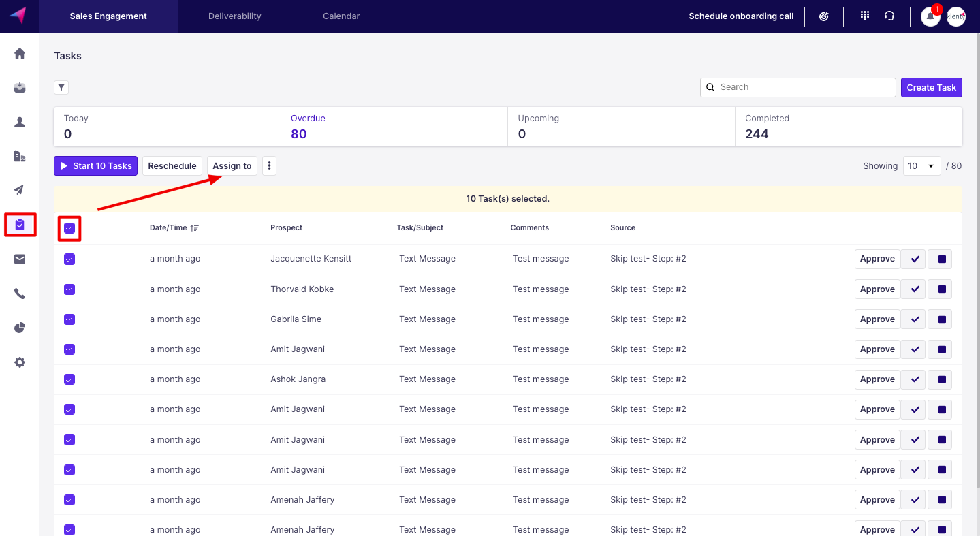Approve the Gabrila Sime task
980x536 pixels.
877,319
